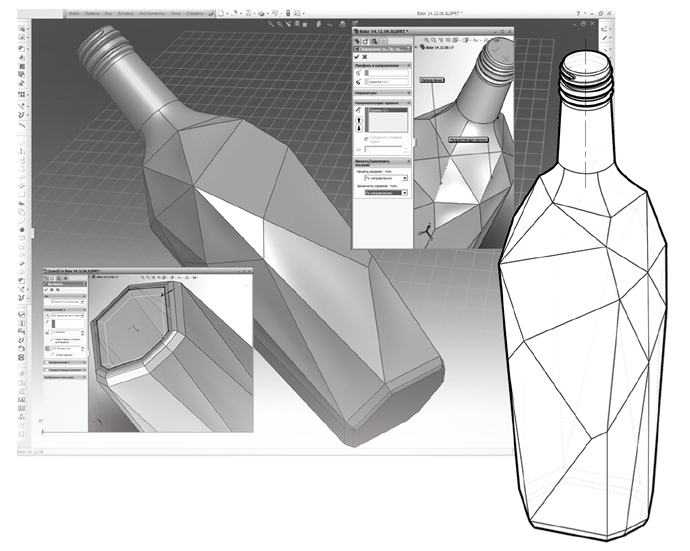This screenshot has height=551, width=690.
Task: Toggle the Уклон наружу checkbox
Action: click(x=53, y=354)
